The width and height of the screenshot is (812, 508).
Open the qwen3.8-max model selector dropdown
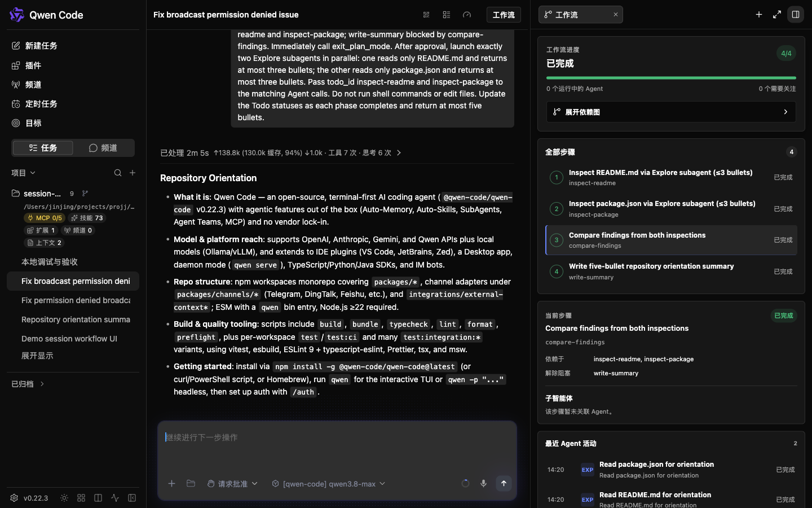point(328,484)
